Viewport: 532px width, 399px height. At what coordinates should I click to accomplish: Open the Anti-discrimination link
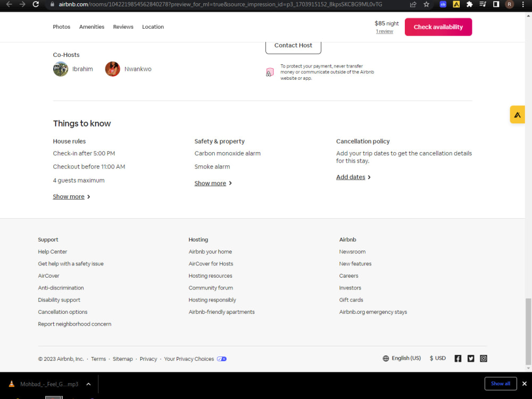61,288
